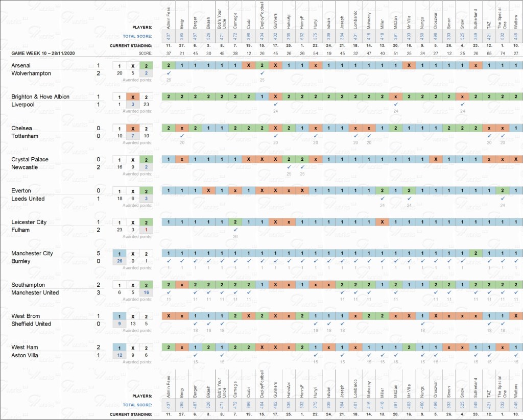Click the Liverpool team name
The width and height of the screenshot is (523, 420).
point(22,105)
